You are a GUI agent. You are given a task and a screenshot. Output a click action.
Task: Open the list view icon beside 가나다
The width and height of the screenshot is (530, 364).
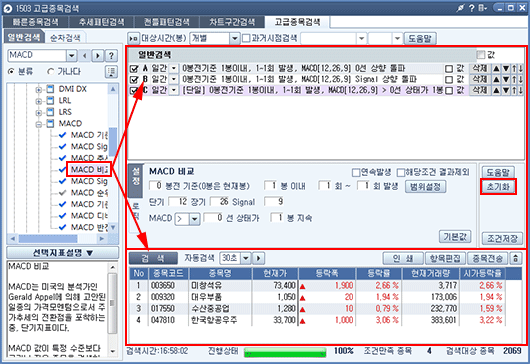click(111, 72)
